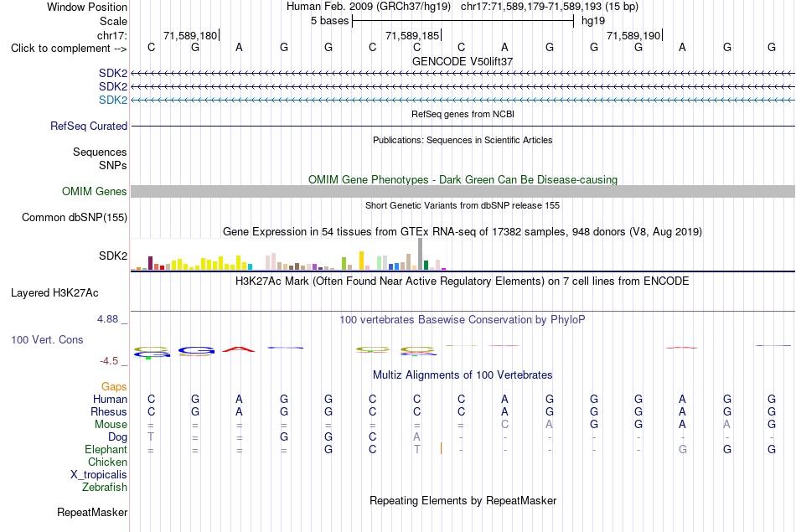Select the Dog species label
This screenshot has width=796, height=532.
(118, 437)
